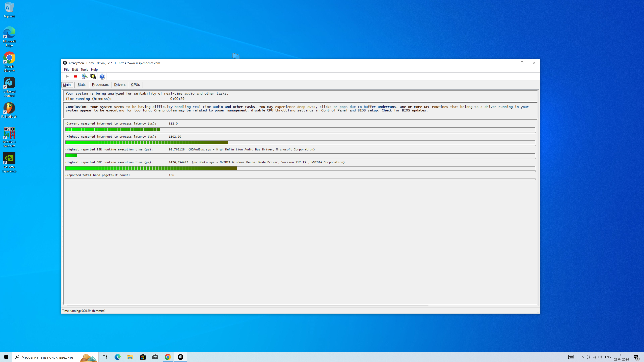Open the Tools menu
Image resolution: width=644 pixels, height=362 pixels.
coord(84,70)
